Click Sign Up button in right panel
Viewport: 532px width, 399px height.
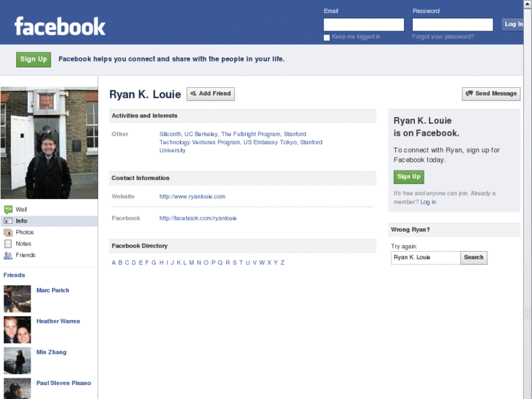[x=409, y=177]
